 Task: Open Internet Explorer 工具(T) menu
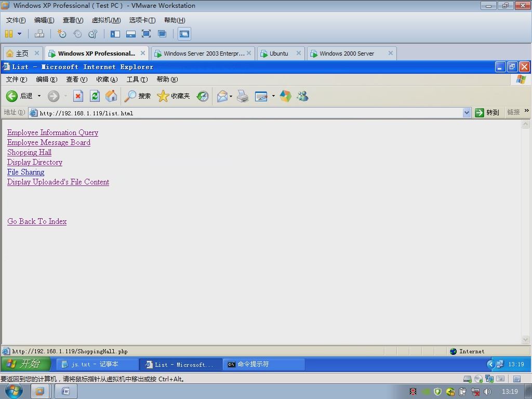coord(137,79)
